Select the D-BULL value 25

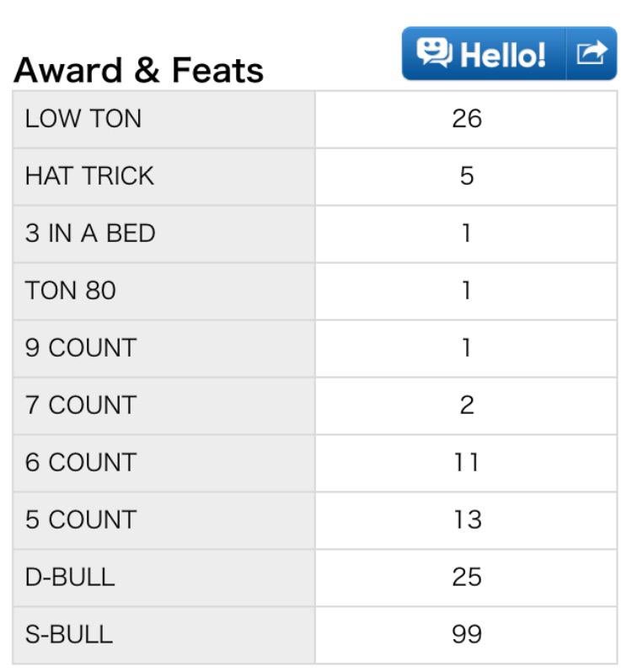[x=466, y=578]
